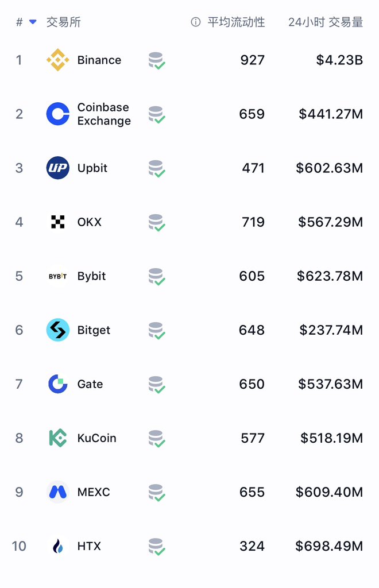Sort by 交易所 column header
Viewport: 379px width, 588px height.
click(x=63, y=22)
